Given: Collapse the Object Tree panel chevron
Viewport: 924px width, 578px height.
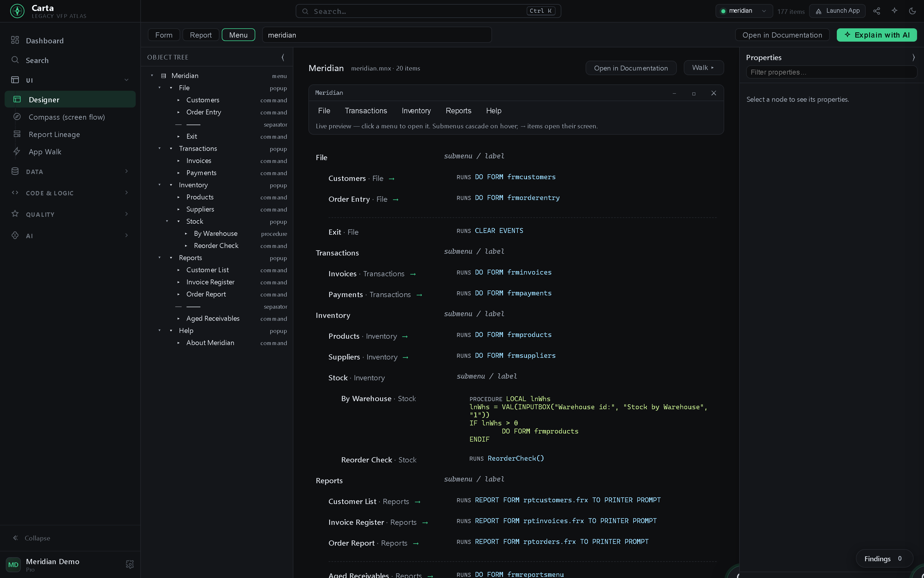Looking at the screenshot, I should tap(283, 57).
